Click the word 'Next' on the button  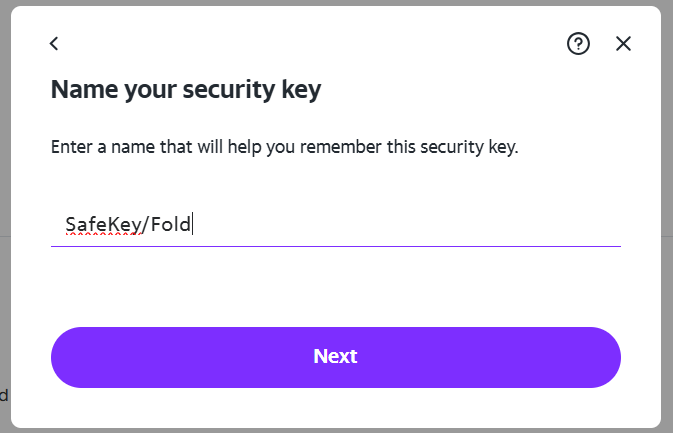335,357
